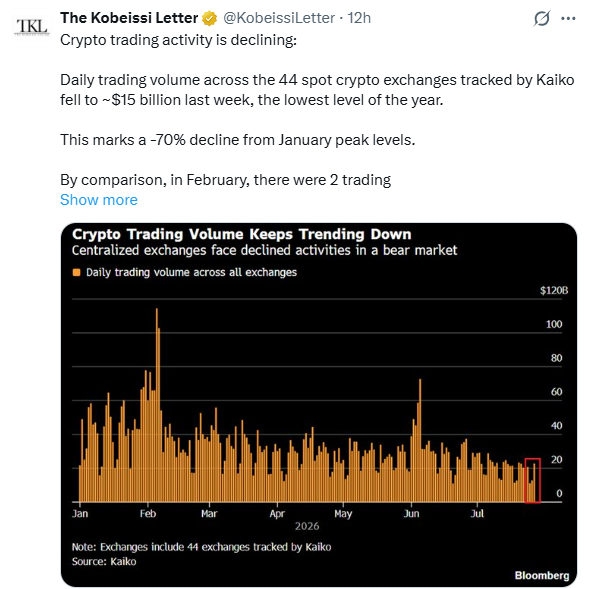Click the Jul label on x-axis
The width and height of the screenshot is (593, 589).
click(477, 513)
